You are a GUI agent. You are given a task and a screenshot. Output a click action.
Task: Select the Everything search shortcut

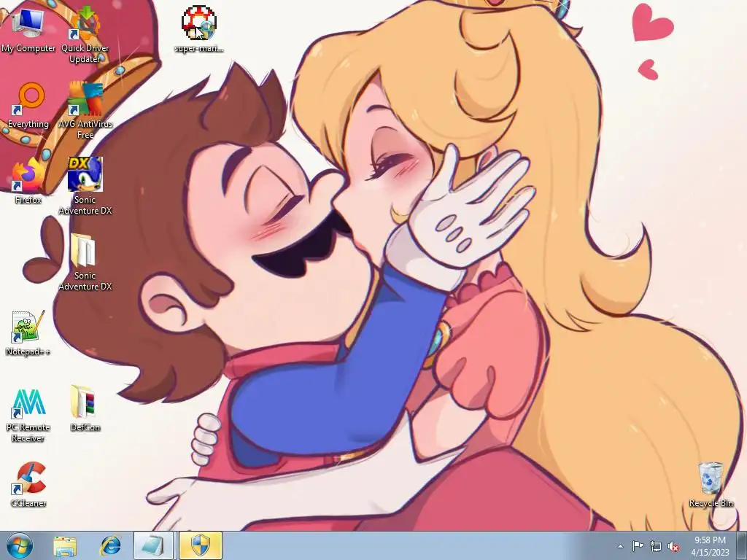click(28, 106)
